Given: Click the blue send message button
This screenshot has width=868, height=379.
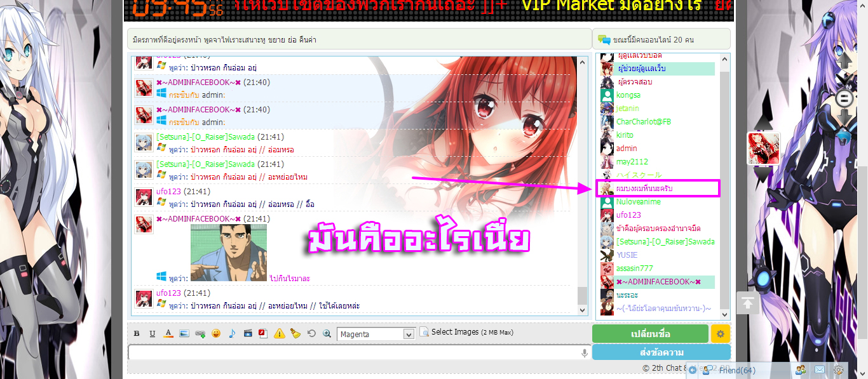Looking at the screenshot, I should pyautogui.click(x=661, y=352).
